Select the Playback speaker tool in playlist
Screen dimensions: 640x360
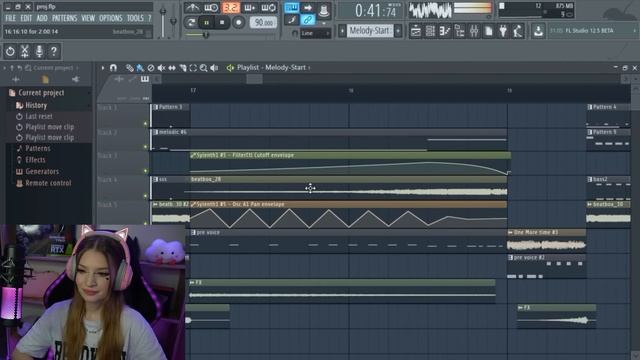coord(214,68)
